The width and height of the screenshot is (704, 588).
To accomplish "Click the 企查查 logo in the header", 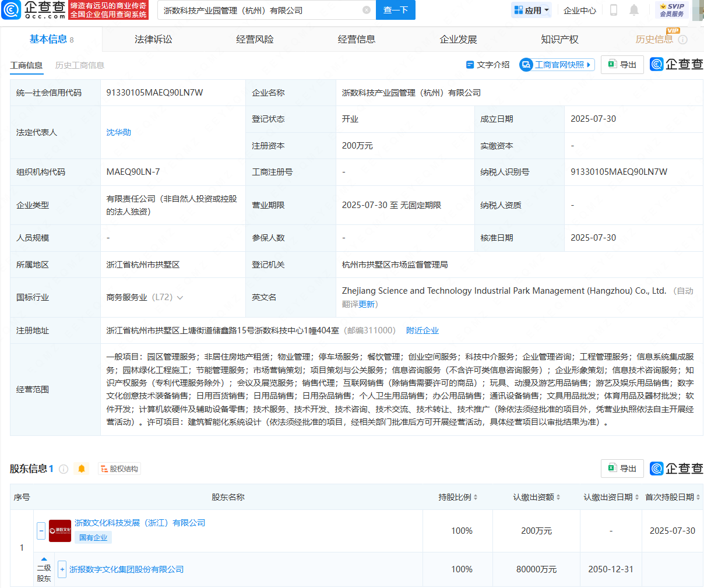I will click(x=34, y=10).
